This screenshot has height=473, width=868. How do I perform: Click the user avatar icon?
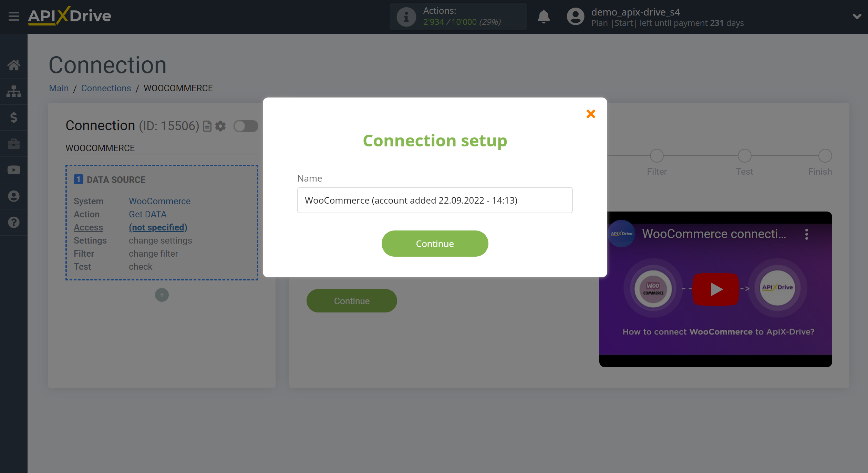pos(575,17)
